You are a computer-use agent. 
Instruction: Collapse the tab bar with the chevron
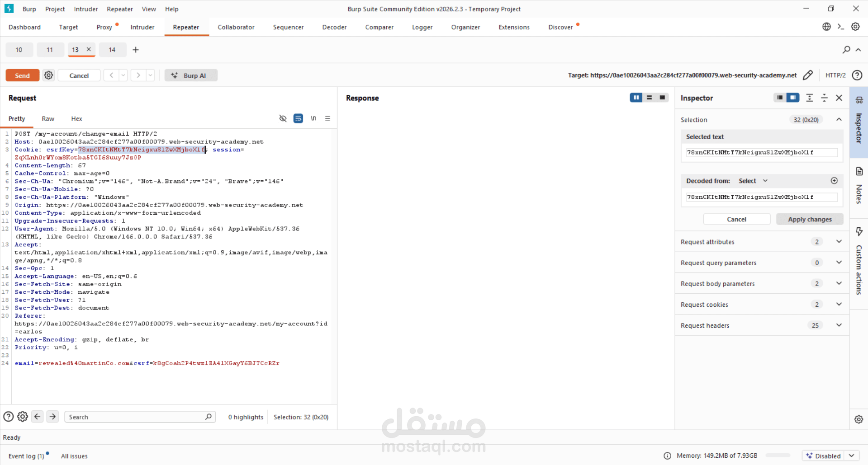858,50
